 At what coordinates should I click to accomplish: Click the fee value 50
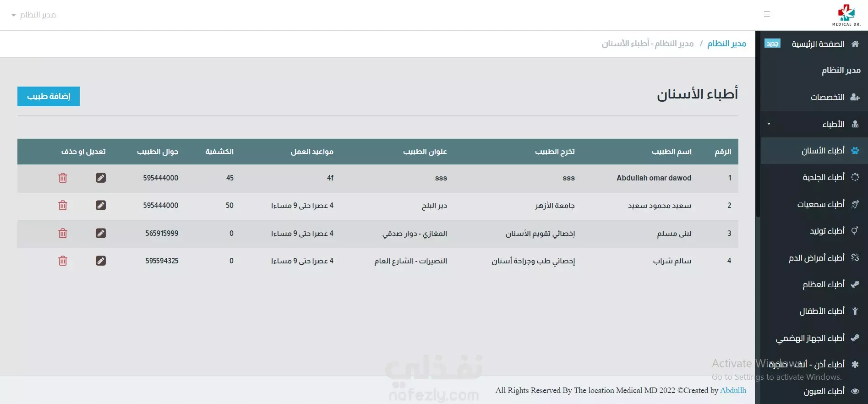click(229, 205)
